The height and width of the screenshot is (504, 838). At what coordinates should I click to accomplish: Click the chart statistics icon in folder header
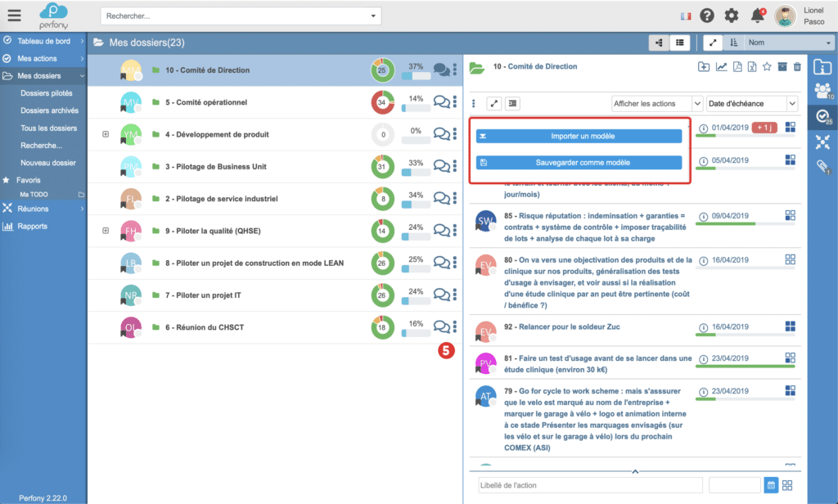click(721, 67)
